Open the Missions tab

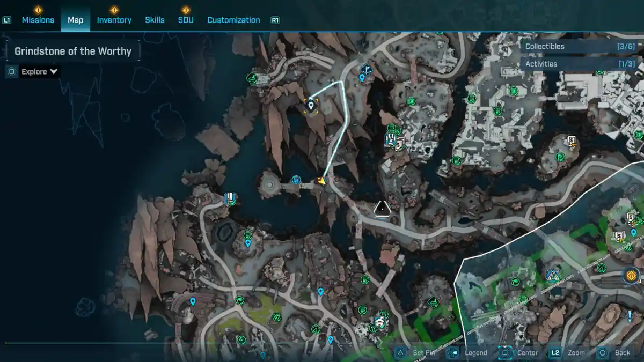38,20
